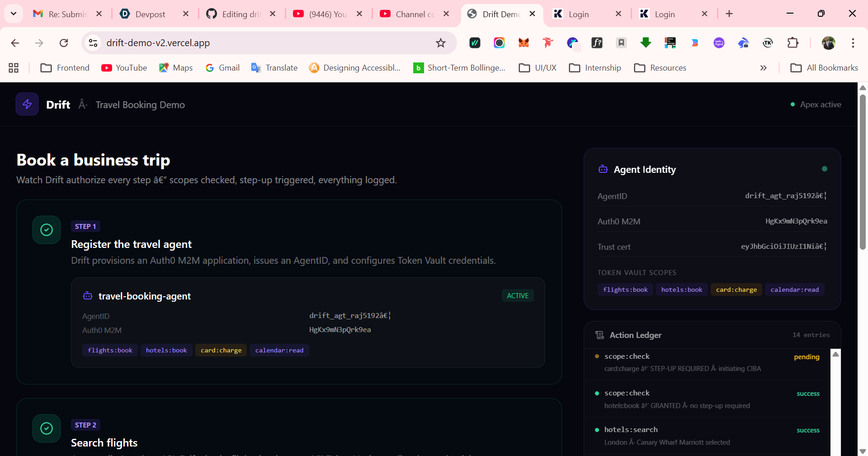
Task: Click the Action Ledger list icon
Action: pos(600,335)
